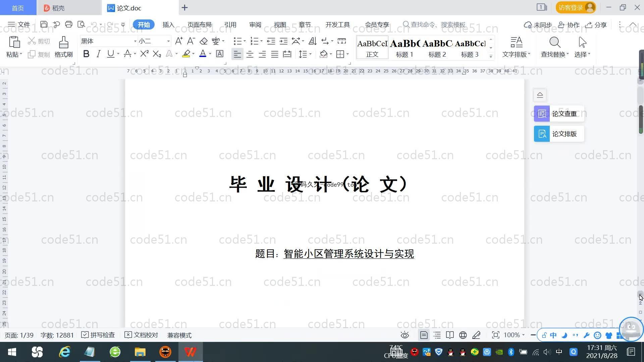Toggle eye protection mode in status bar
Viewport: 644px width, 362px height.
[405, 335]
